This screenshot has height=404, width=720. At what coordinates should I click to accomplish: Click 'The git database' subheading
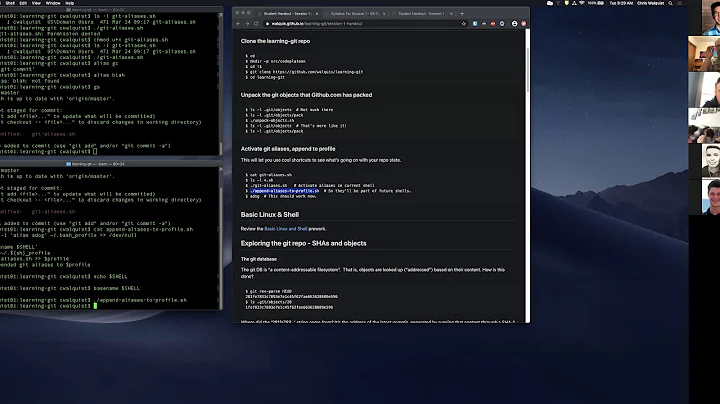coord(259,259)
